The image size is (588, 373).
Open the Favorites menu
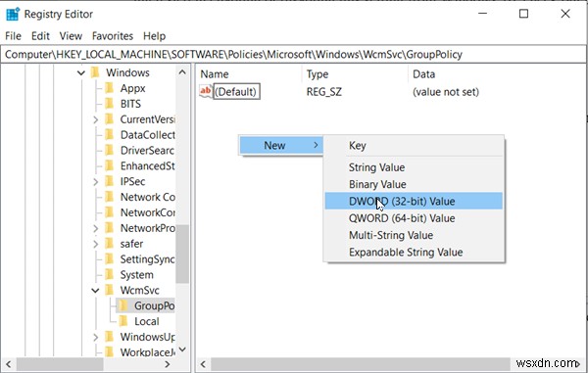coord(113,36)
